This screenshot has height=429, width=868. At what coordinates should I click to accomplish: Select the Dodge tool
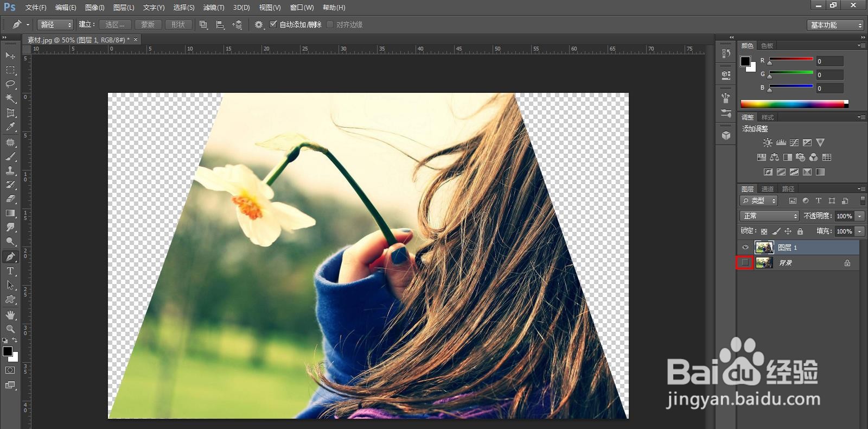coord(10,242)
